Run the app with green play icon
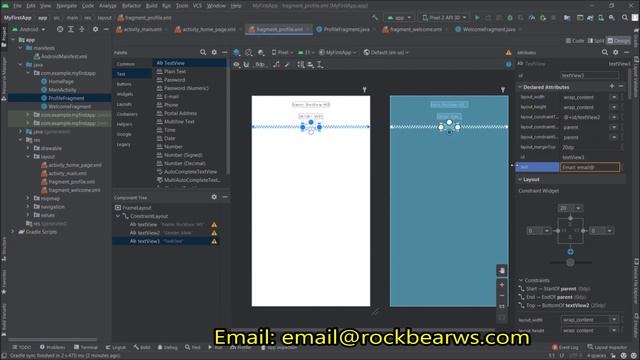 (x=477, y=18)
